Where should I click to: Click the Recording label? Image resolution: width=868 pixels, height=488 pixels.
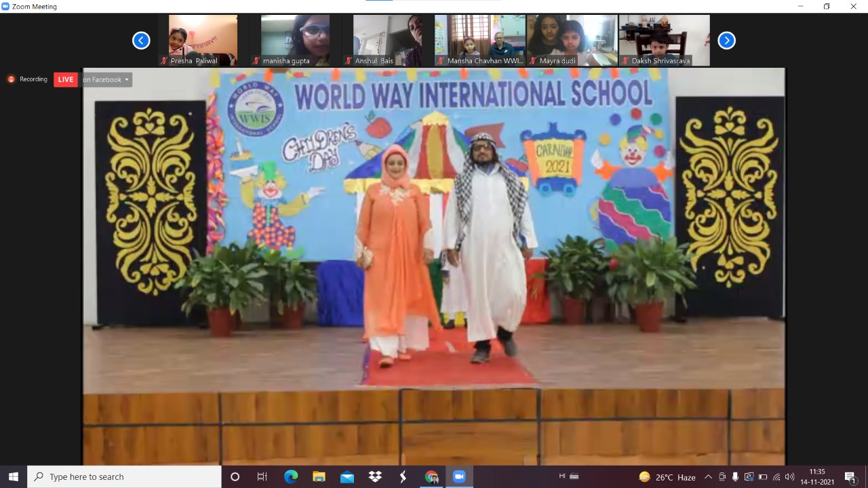[33, 79]
